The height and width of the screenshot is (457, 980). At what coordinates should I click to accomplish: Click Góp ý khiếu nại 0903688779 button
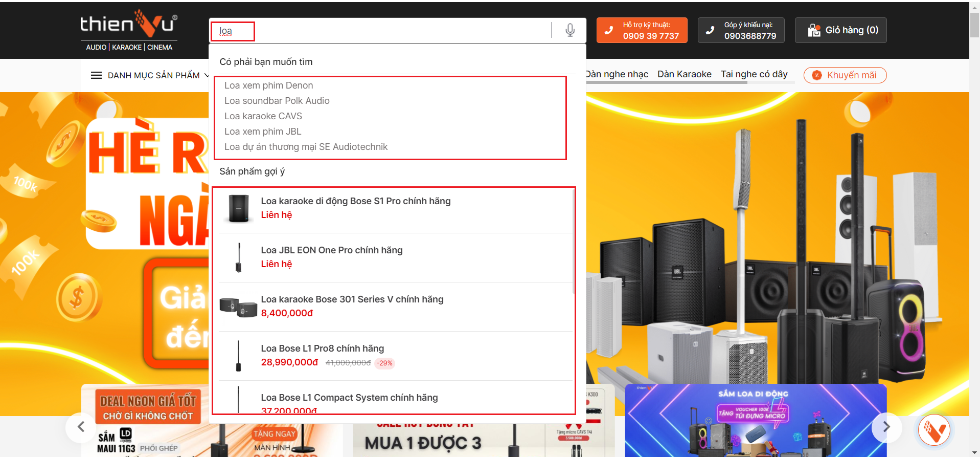point(741,30)
